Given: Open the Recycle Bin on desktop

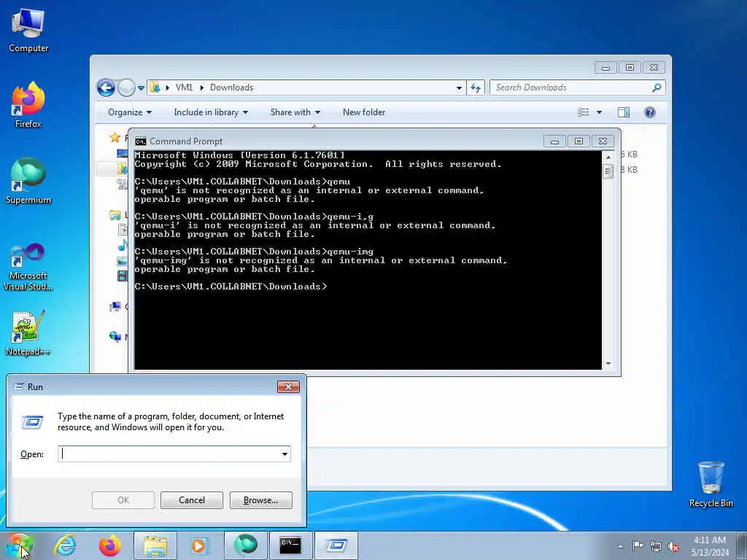Looking at the screenshot, I should coord(711,484).
